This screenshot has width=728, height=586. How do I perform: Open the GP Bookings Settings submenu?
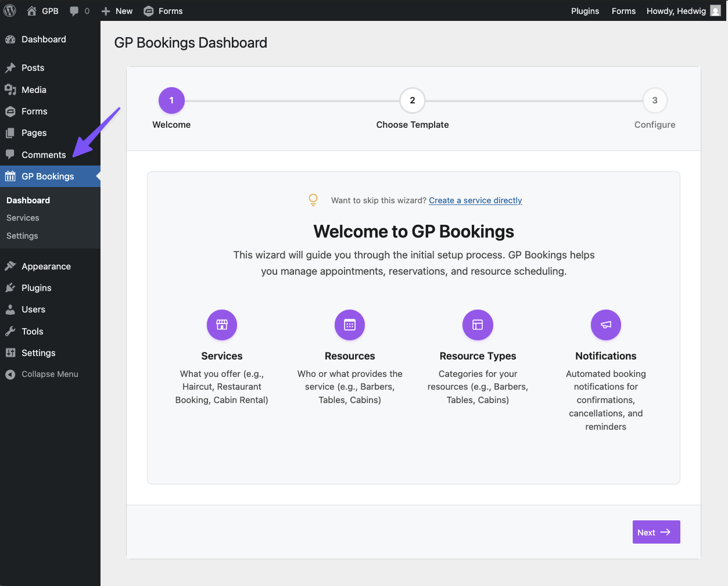pos(22,236)
